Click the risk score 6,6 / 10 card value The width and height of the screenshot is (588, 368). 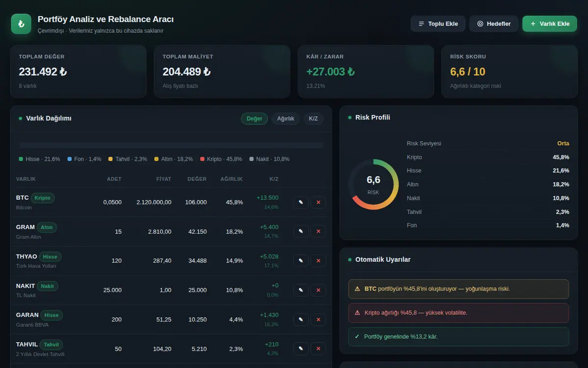467,72
